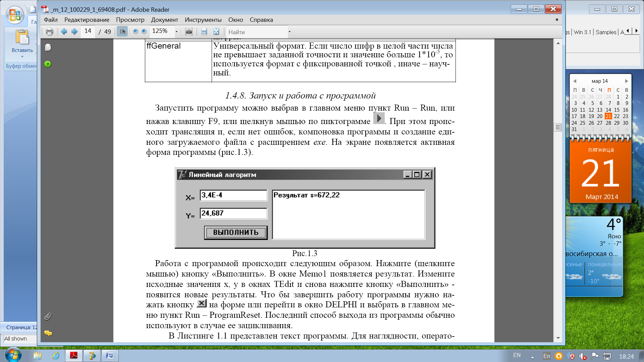
Task: Click the En keyboard layout tray button
Action: click(x=547, y=356)
